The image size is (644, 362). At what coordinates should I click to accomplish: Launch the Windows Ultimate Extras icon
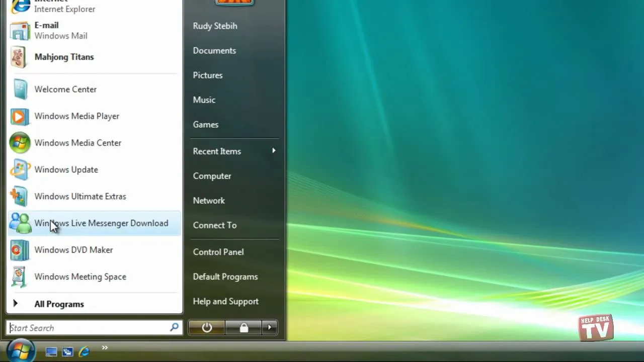tap(20, 197)
